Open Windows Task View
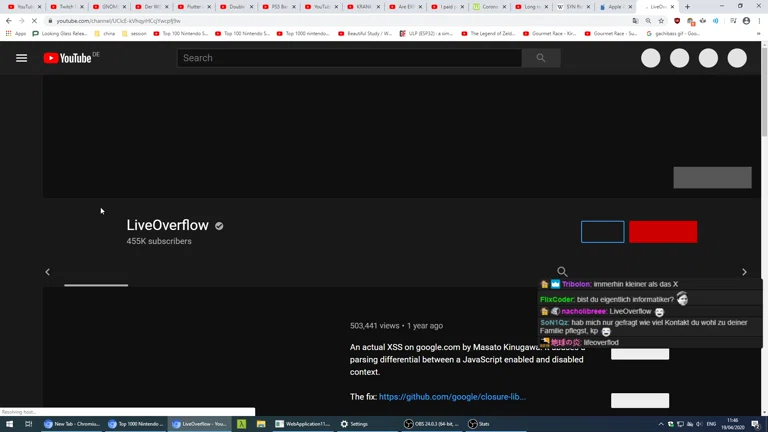The height and width of the screenshot is (432, 768). point(28,424)
